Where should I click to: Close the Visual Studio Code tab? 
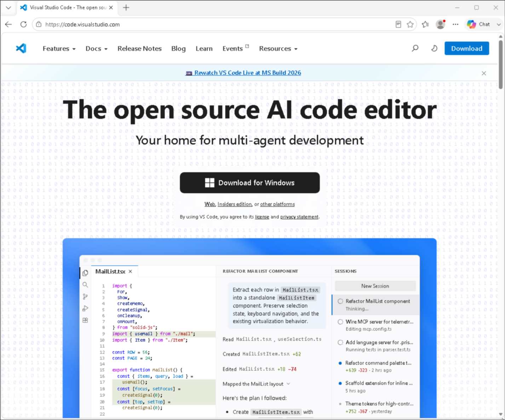111,7
